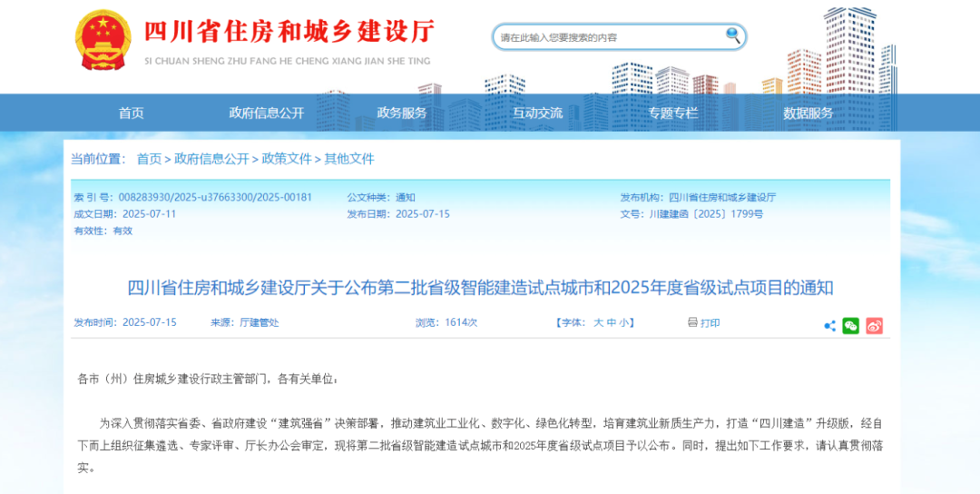
Task: Click the search magnifier icon
Action: click(x=732, y=35)
